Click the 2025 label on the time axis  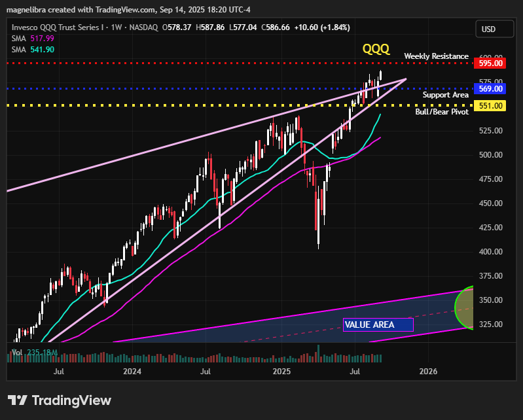pyautogui.click(x=281, y=372)
